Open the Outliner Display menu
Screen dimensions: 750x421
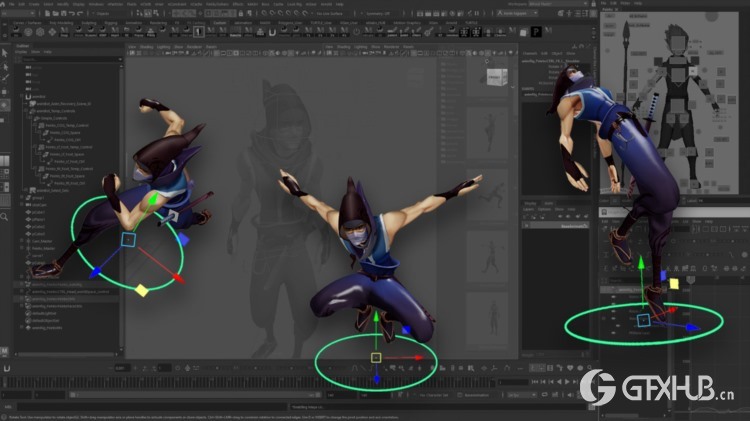(x=21, y=52)
